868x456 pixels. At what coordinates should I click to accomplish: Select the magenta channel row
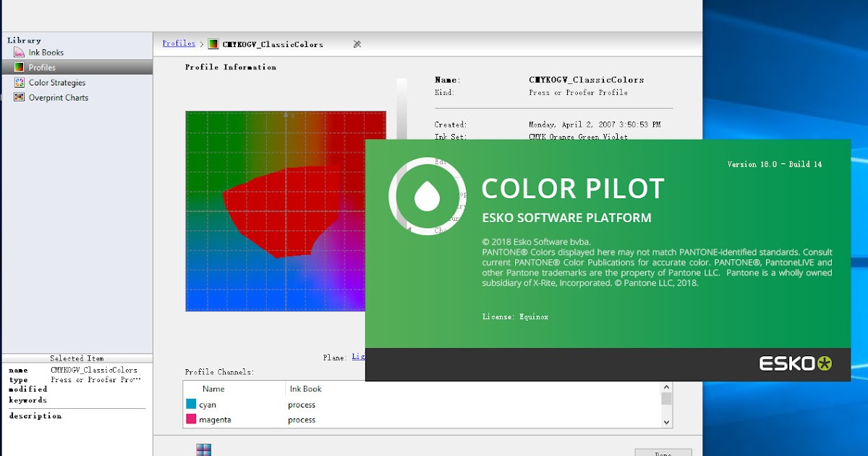click(x=422, y=419)
